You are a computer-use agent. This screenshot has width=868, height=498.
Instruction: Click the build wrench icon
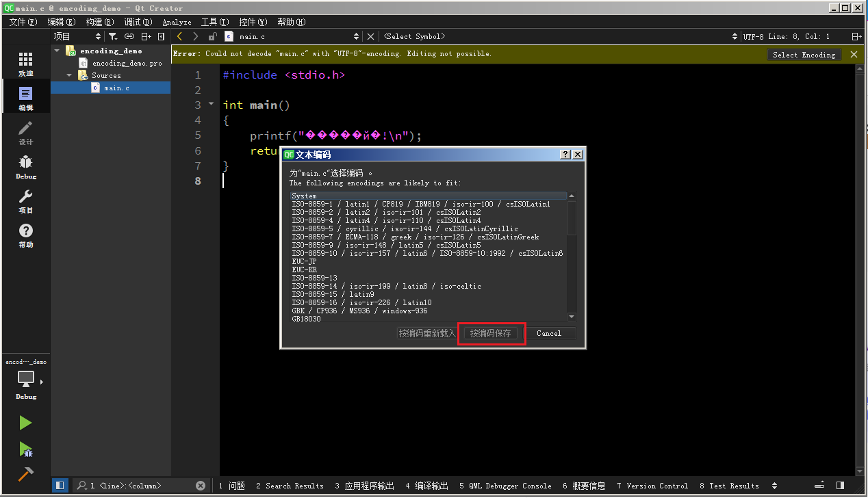click(25, 472)
